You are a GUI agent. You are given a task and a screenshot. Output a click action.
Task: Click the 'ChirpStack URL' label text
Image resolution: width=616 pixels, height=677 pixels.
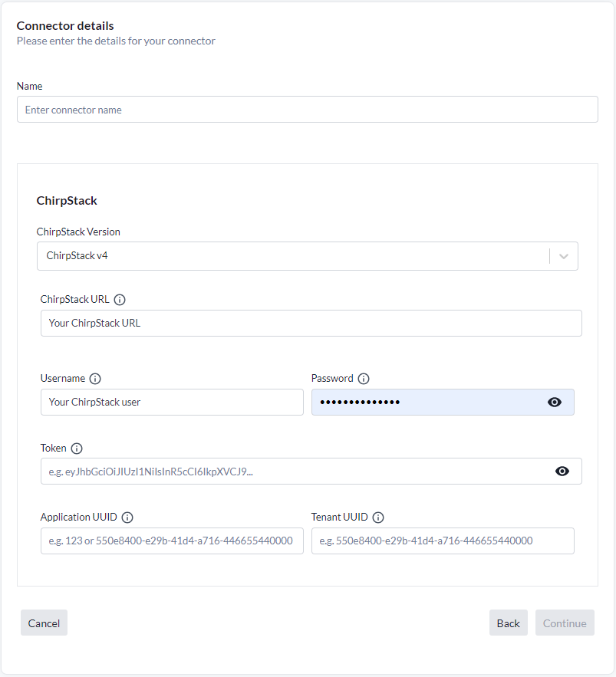click(x=74, y=299)
